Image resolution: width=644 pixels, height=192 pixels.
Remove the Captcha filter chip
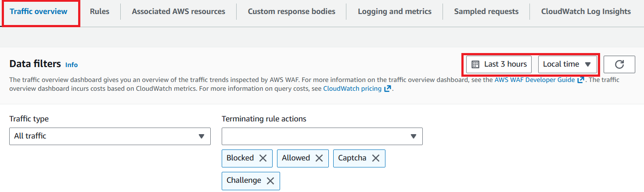[376, 158]
